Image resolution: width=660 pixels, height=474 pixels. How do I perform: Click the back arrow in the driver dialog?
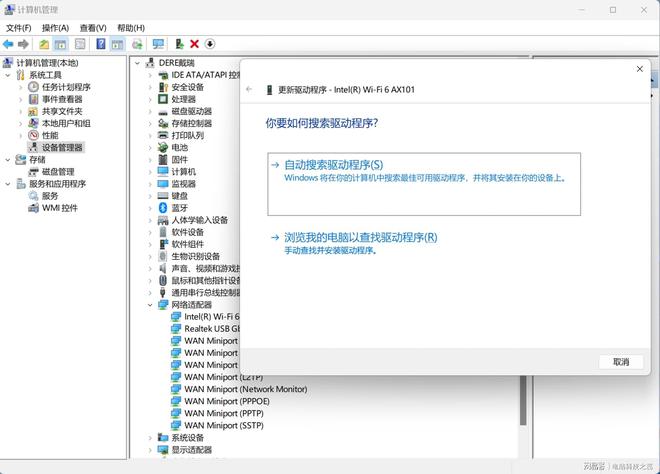click(249, 89)
